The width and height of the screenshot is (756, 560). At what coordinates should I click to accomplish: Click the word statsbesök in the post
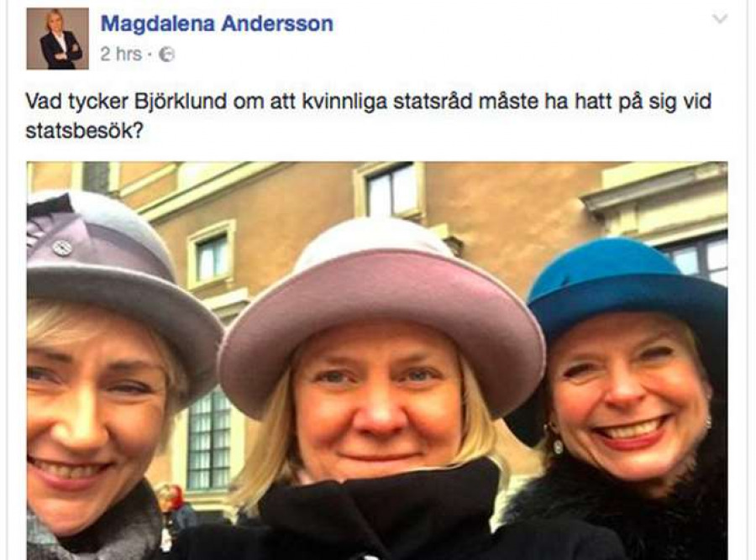click(x=85, y=131)
